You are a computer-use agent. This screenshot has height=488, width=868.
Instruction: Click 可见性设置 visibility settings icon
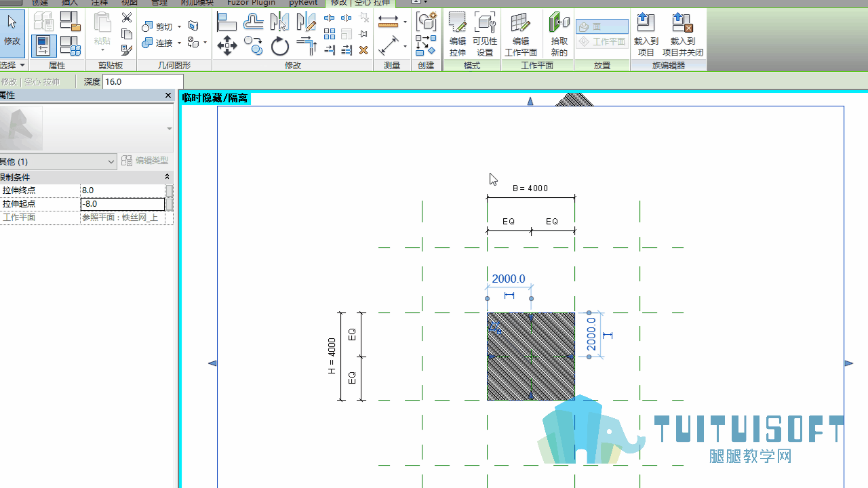485,35
